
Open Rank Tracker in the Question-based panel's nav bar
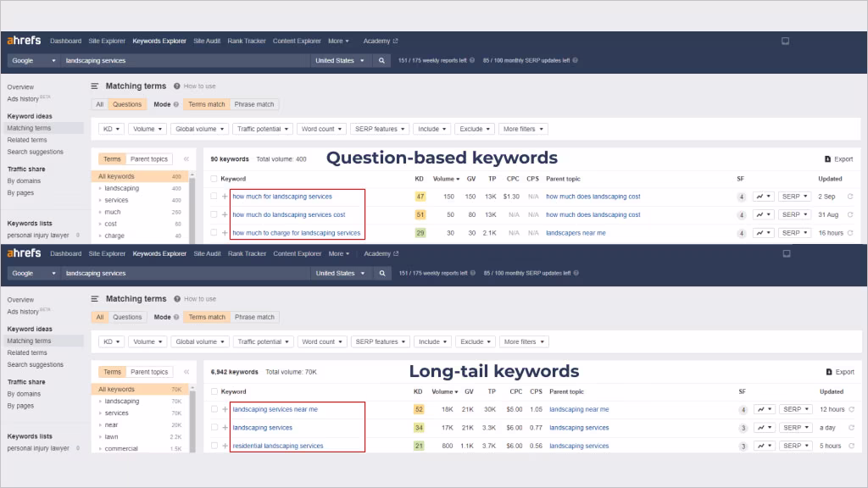click(x=247, y=41)
